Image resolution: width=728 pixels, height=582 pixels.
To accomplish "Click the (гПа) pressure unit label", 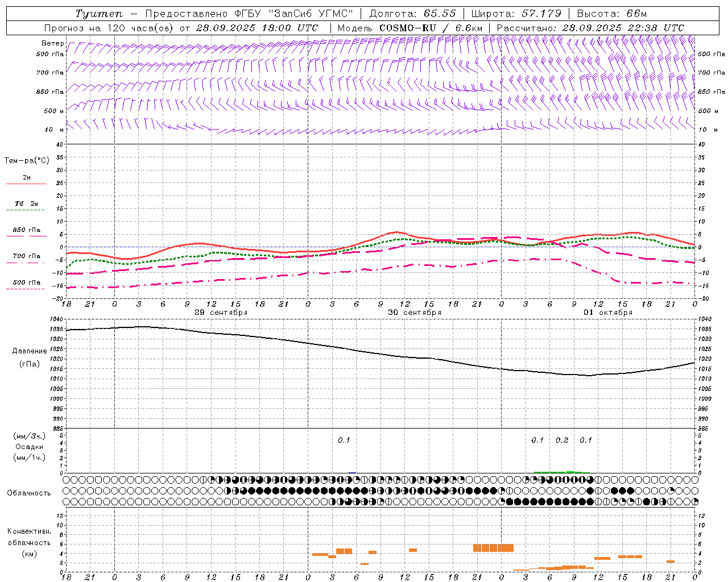I will [x=30, y=364].
